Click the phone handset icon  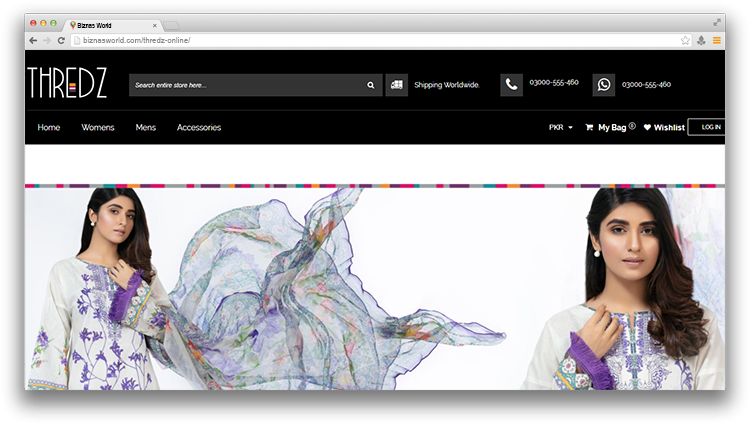[511, 85]
